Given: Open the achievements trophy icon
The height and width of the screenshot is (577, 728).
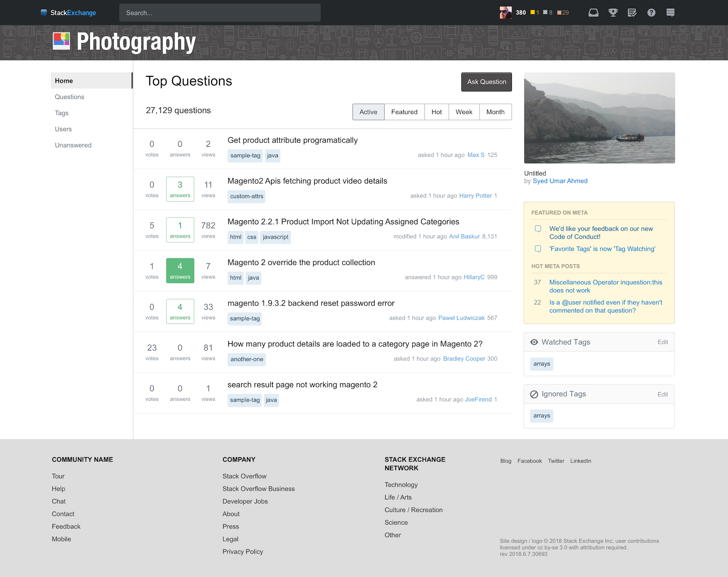Looking at the screenshot, I should [x=613, y=13].
